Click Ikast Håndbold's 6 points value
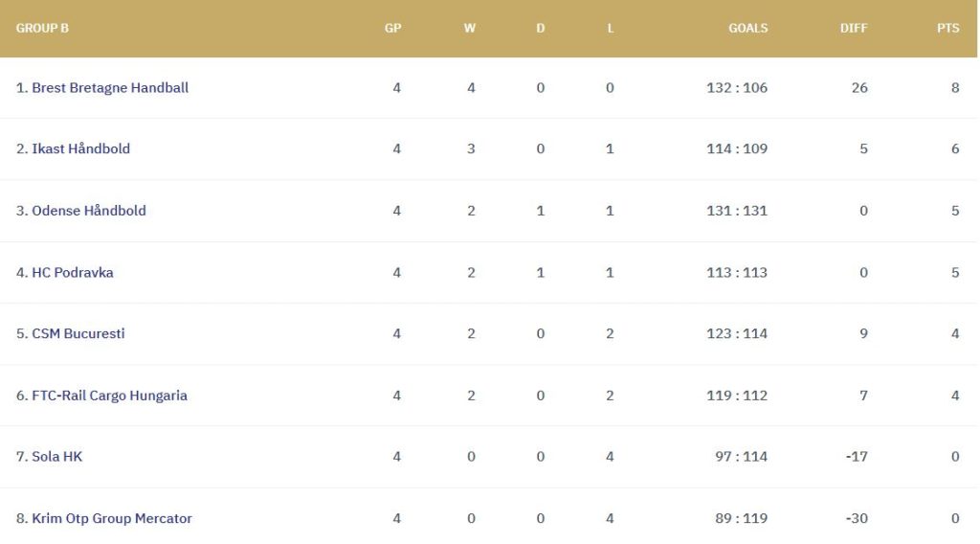 click(x=955, y=149)
